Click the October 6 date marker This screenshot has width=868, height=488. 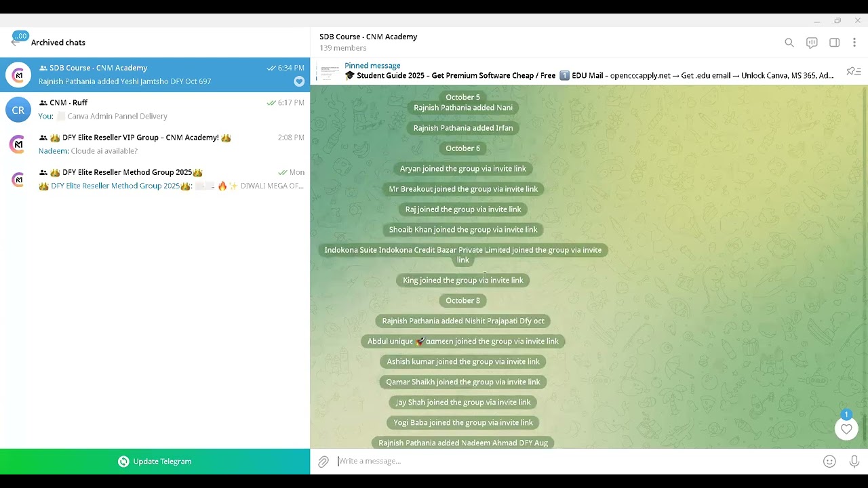point(463,148)
